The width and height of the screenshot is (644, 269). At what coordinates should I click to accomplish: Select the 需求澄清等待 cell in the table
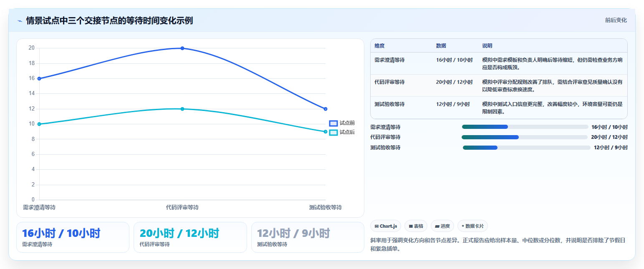pos(389,60)
